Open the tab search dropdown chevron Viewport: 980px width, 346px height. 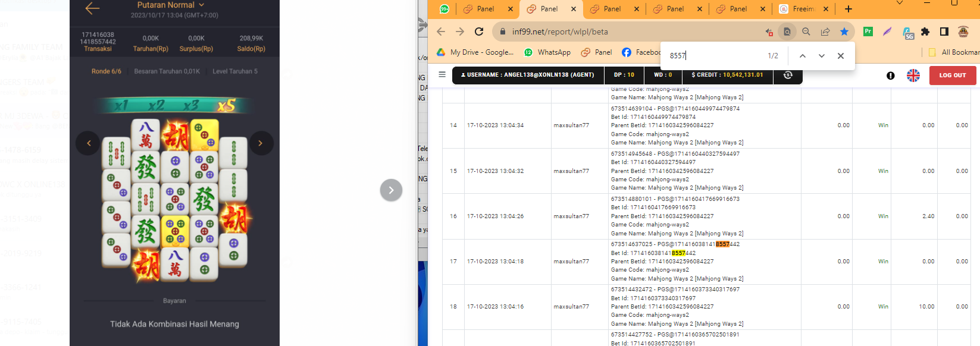pyautogui.click(x=900, y=3)
